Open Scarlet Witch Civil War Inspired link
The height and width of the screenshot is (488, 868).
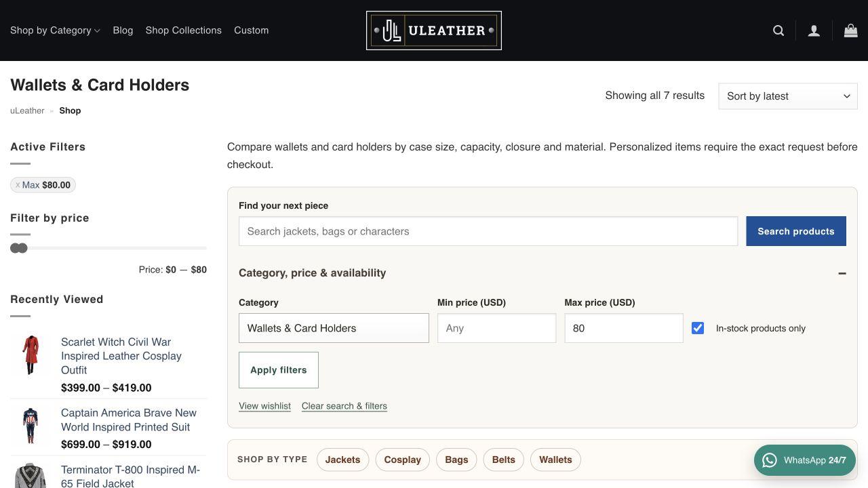121,356
